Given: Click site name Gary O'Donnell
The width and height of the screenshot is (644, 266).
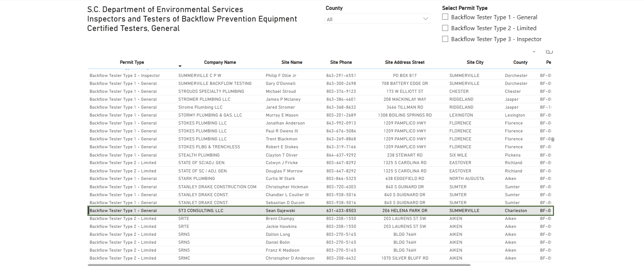Looking at the screenshot, I should coord(281,83).
